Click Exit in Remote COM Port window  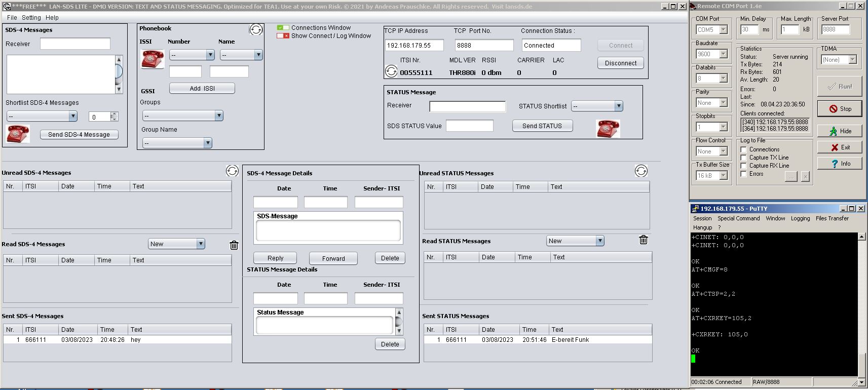[840, 147]
